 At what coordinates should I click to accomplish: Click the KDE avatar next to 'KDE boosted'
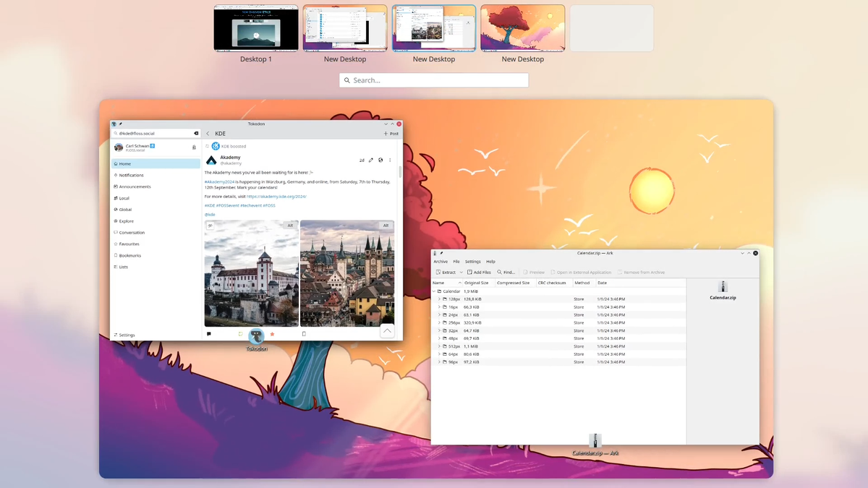point(216,146)
